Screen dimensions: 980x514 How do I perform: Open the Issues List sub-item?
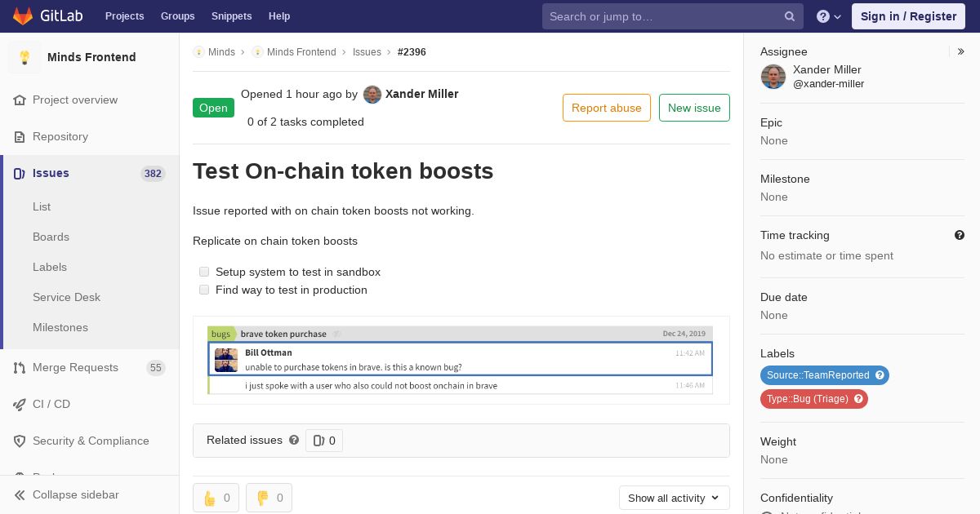pyautogui.click(x=42, y=207)
